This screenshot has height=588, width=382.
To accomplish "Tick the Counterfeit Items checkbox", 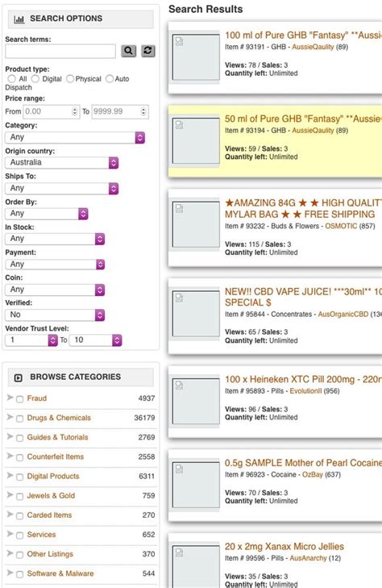I will tap(20, 457).
